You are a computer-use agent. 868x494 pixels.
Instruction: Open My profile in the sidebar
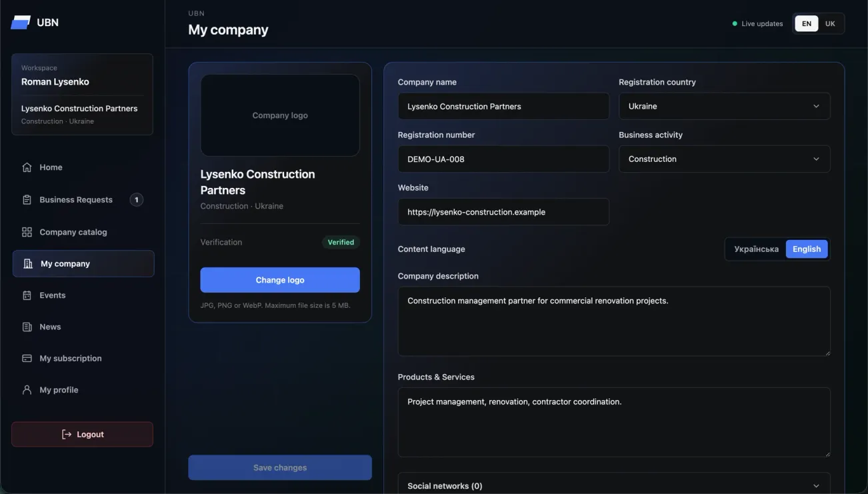click(83, 390)
